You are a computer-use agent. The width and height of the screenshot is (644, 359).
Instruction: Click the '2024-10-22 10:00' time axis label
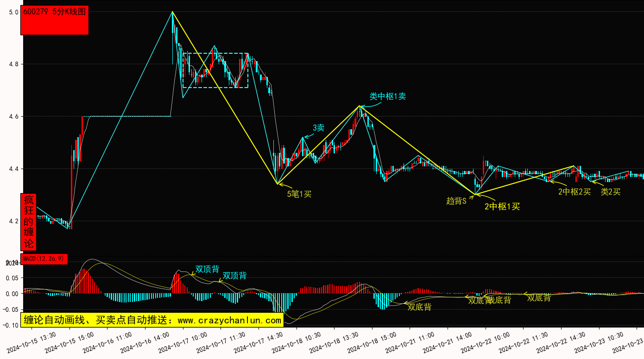[486, 342]
